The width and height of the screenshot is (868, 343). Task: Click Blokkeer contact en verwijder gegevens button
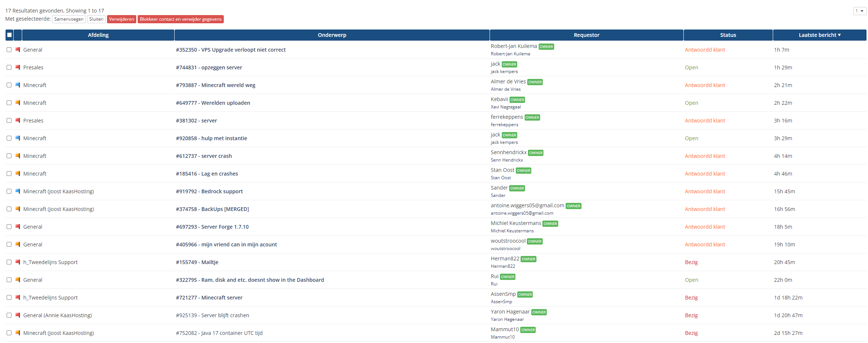181,19
